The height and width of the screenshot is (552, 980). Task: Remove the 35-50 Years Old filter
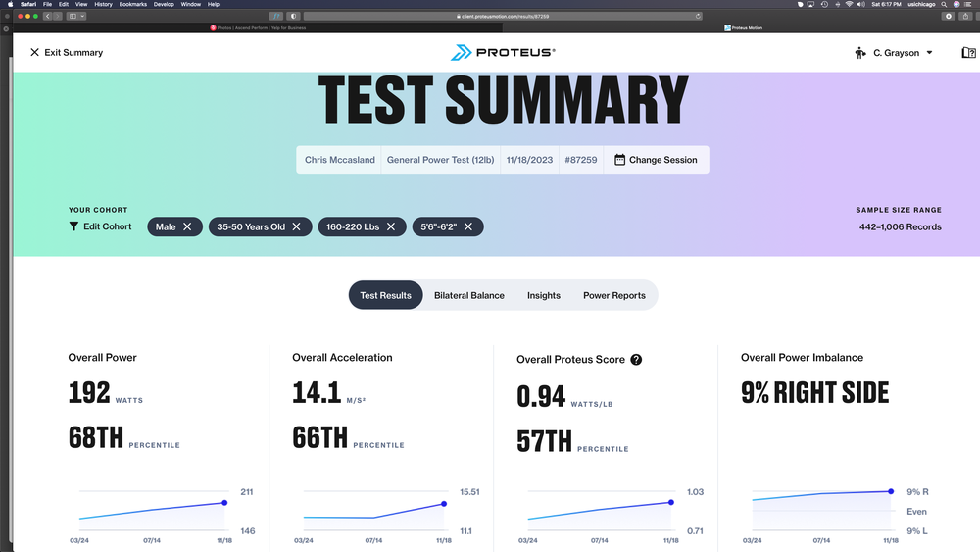tap(296, 226)
